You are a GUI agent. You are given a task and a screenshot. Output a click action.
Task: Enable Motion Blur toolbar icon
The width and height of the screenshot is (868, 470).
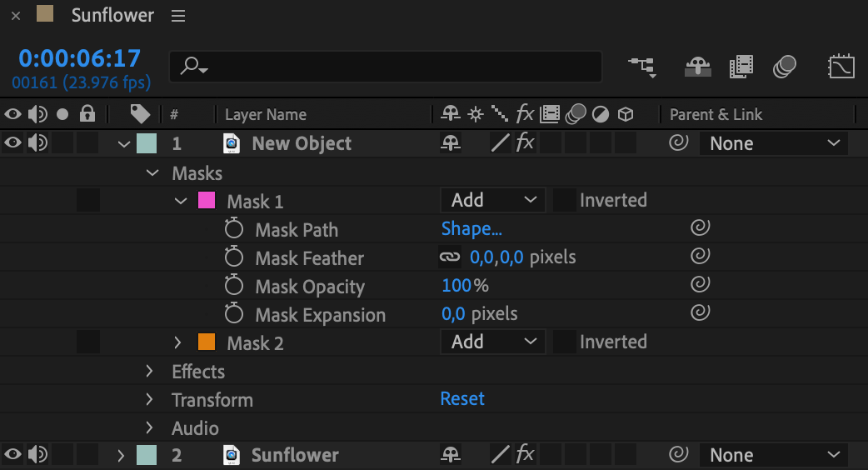[x=785, y=67]
